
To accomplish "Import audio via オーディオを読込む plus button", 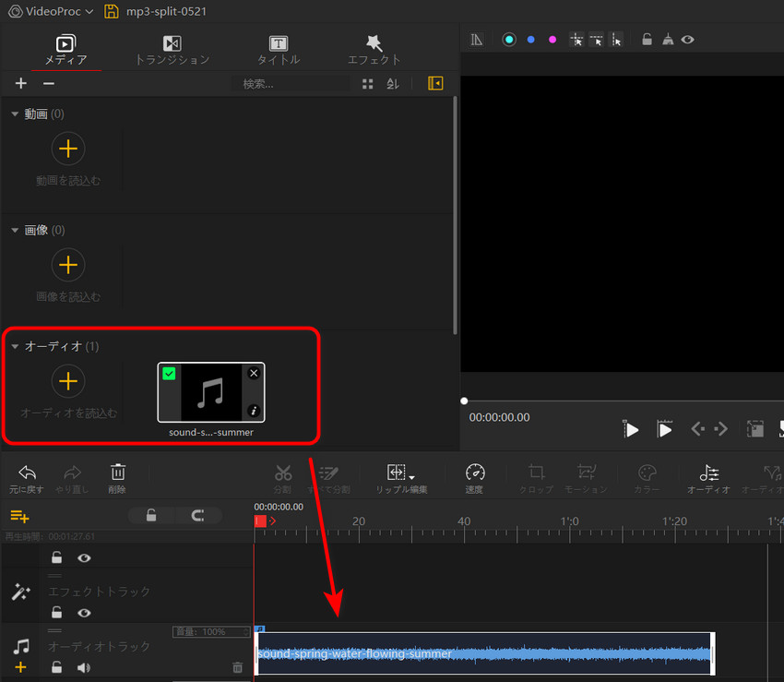I will tap(68, 381).
